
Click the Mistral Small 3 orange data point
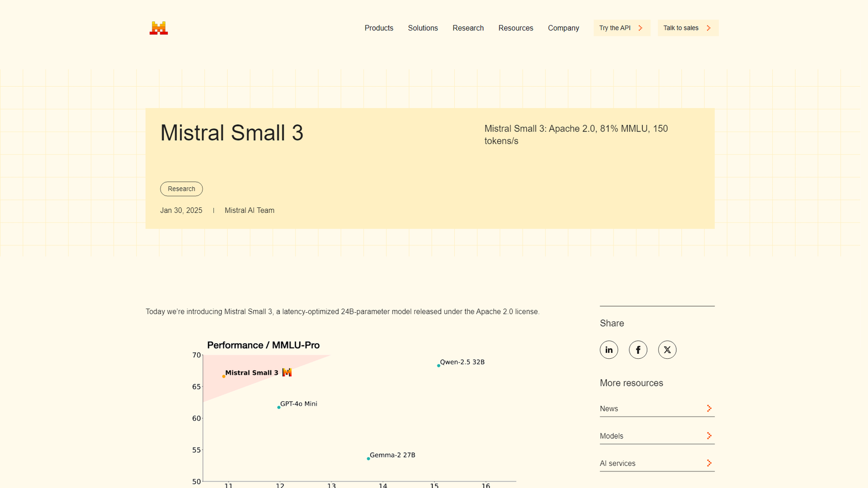tap(223, 376)
